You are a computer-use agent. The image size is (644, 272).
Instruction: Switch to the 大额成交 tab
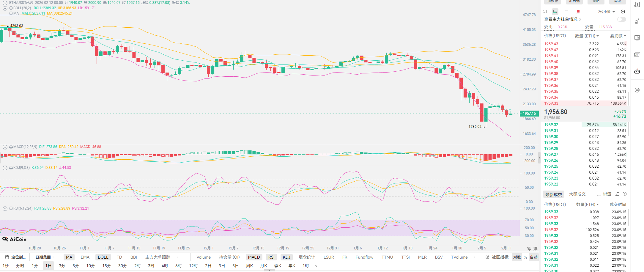(577, 194)
